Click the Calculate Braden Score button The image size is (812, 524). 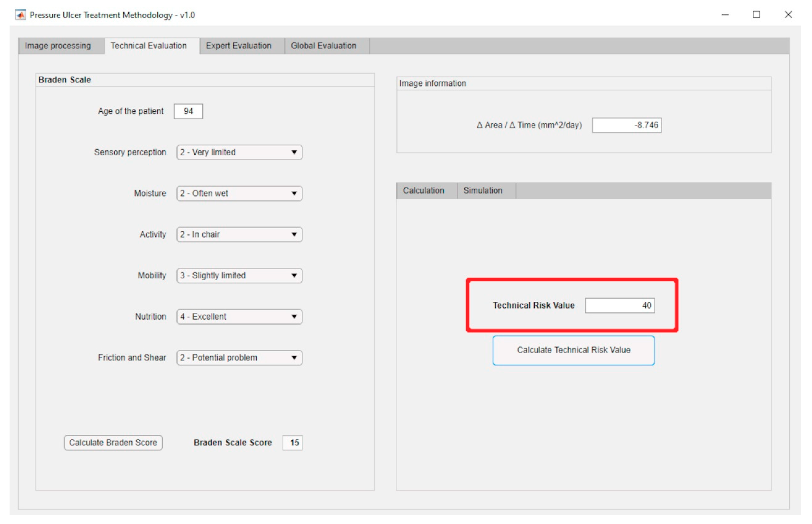(113, 443)
